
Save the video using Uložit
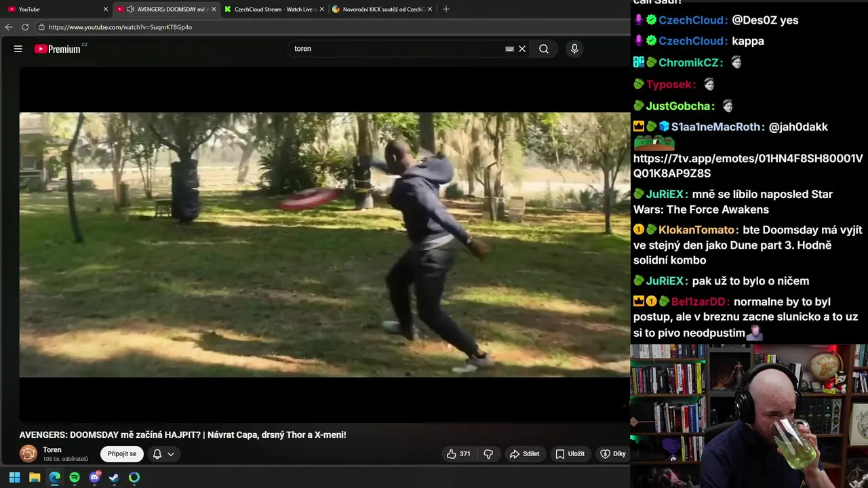pos(570,454)
